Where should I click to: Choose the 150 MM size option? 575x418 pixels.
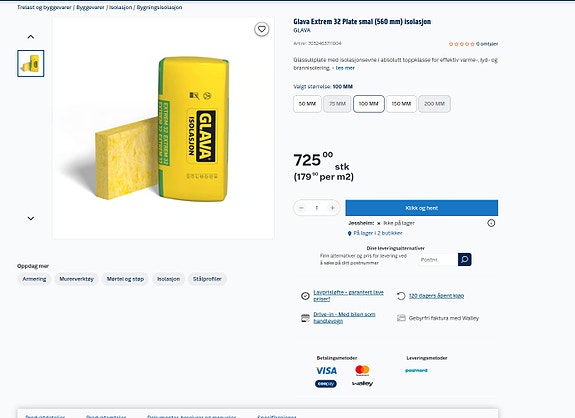pos(401,104)
